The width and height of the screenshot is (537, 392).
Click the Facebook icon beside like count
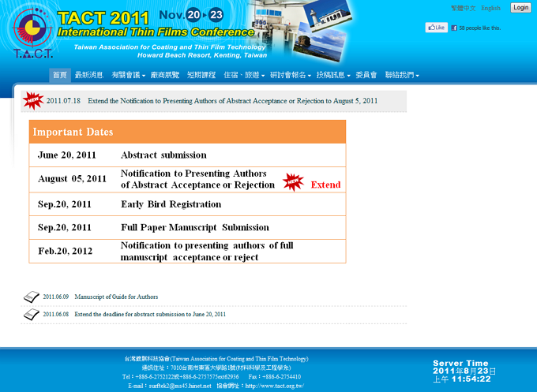pos(454,28)
